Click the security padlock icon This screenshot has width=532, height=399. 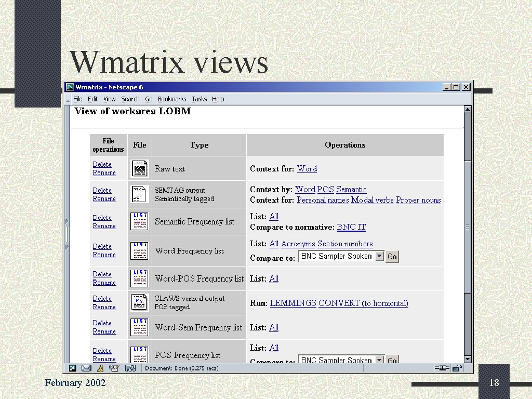coord(457,368)
